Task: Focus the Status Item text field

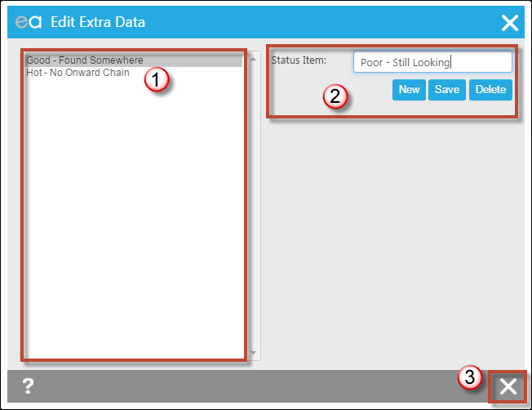Action: 432,62
